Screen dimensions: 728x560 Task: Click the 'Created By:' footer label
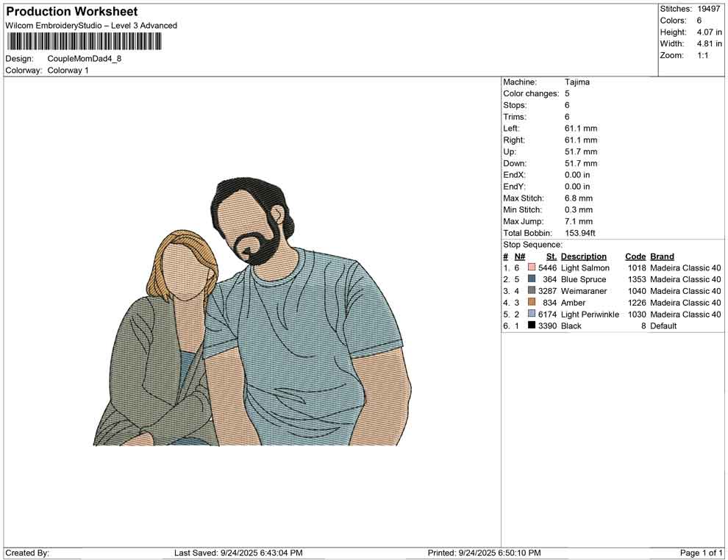[27, 553]
